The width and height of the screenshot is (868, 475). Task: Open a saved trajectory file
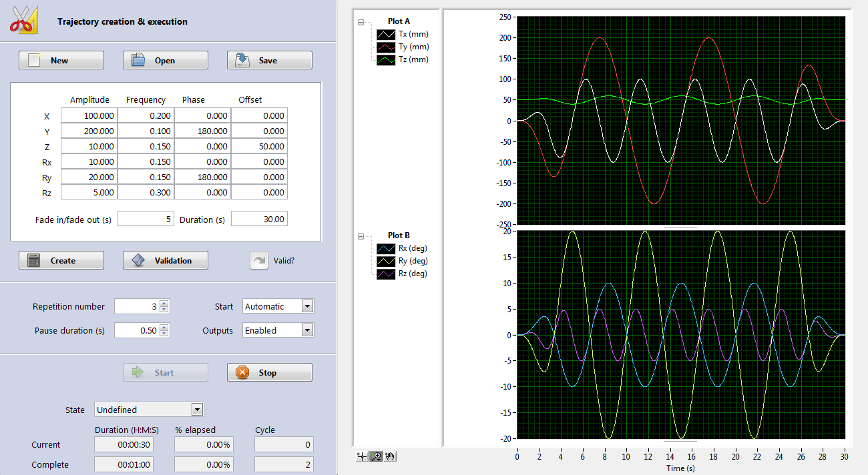coord(166,60)
